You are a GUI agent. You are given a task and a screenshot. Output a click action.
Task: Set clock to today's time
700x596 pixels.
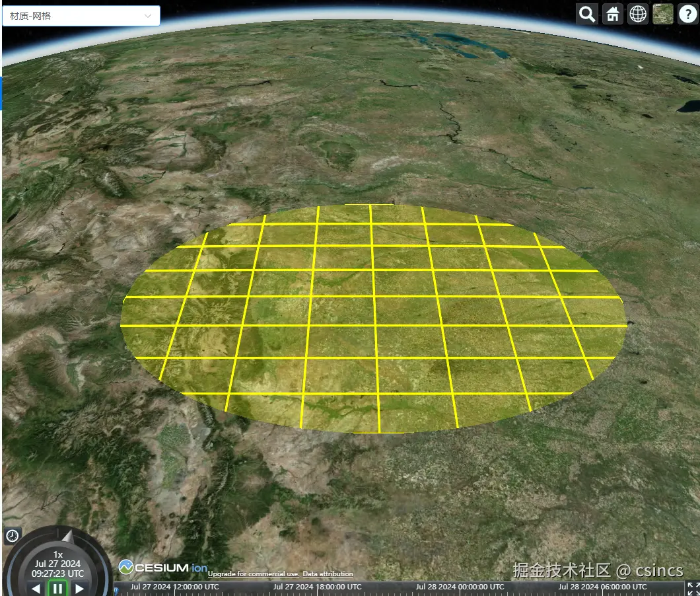pos(12,535)
